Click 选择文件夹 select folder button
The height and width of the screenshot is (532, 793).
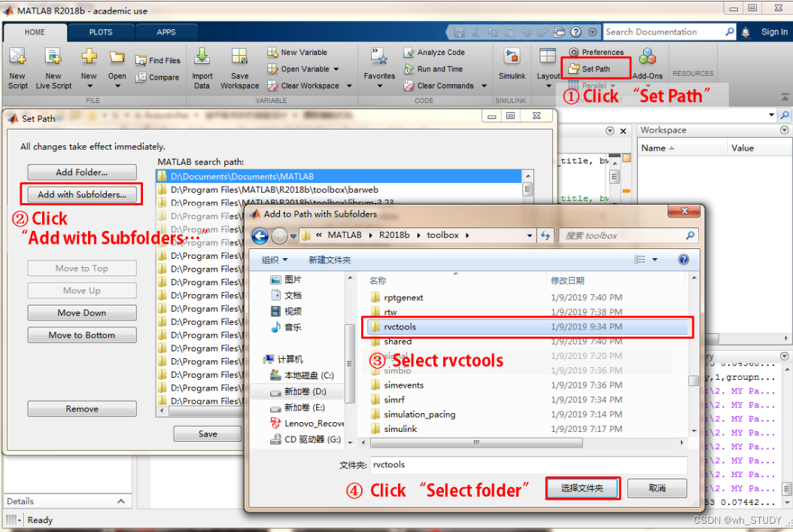point(582,488)
